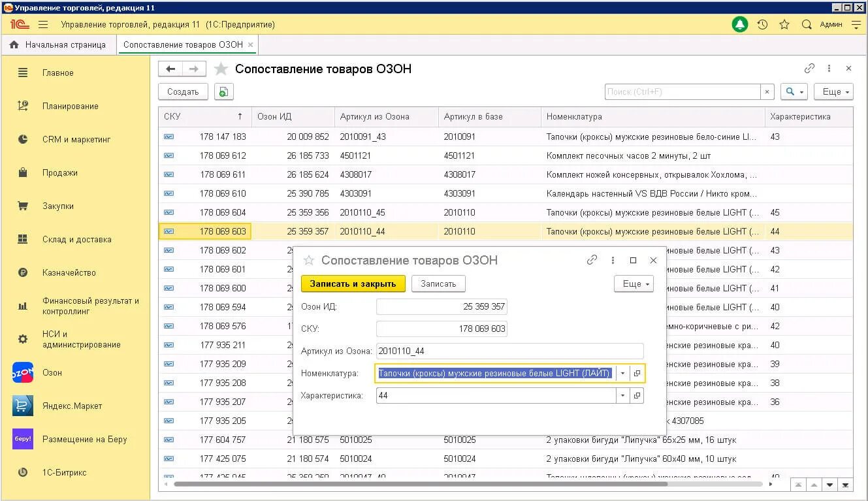Click the Склад и доставка icon

23,239
